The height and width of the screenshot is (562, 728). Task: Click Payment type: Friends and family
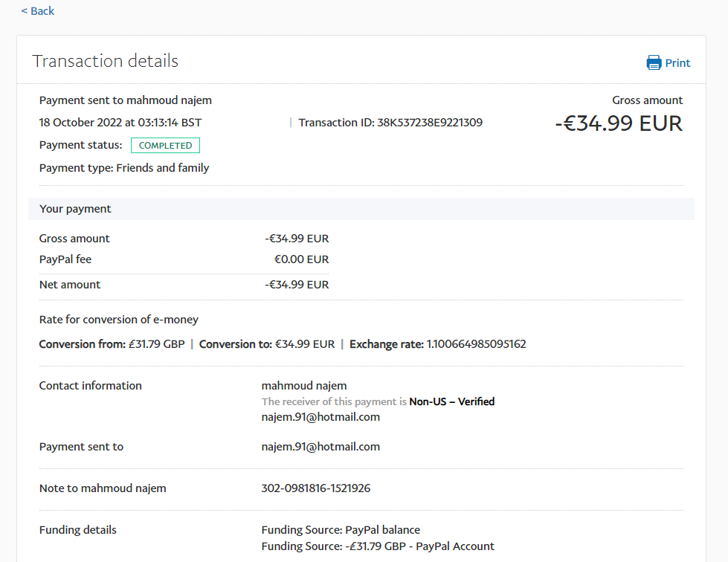(x=124, y=168)
